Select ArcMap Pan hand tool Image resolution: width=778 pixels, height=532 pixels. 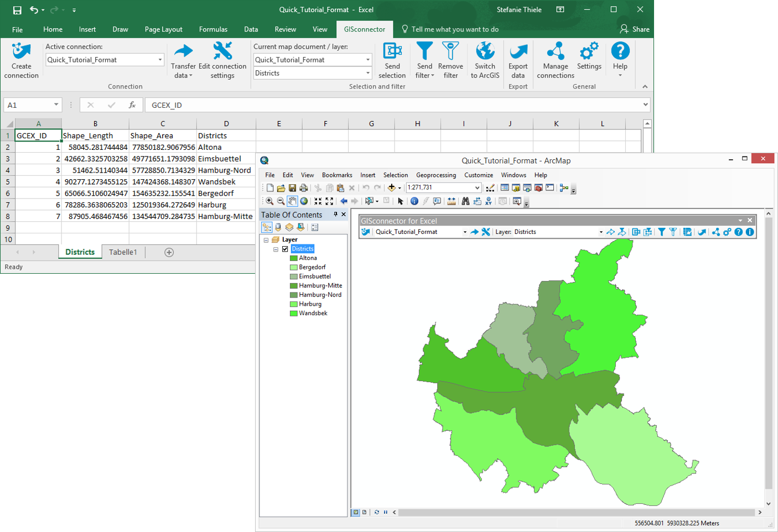pyautogui.click(x=292, y=201)
